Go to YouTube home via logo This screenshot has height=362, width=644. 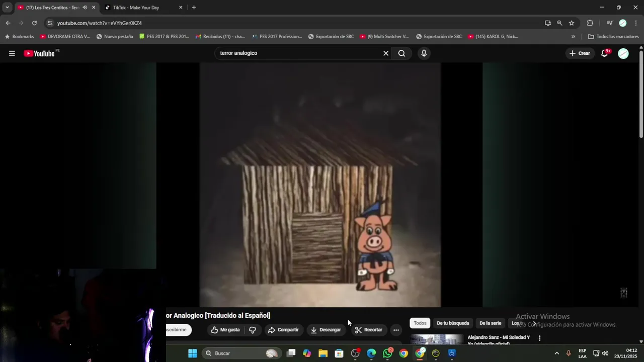tap(39, 53)
